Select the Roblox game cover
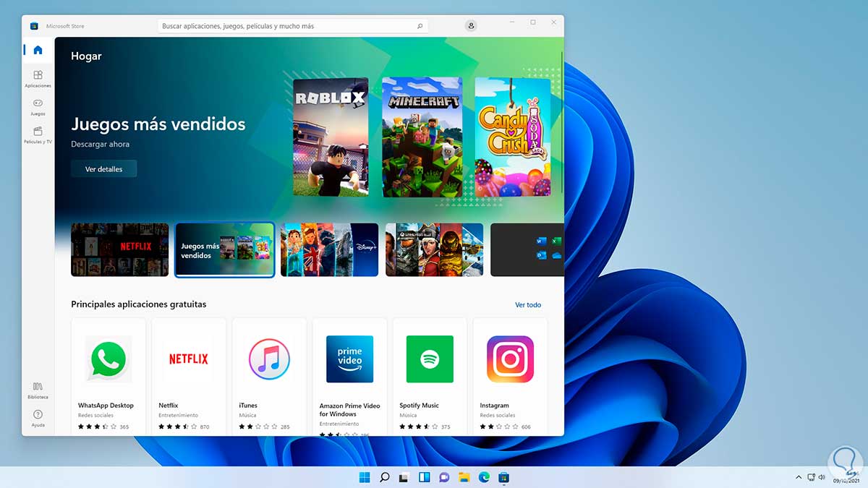This screenshot has width=868, height=488. tap(331, 137)
